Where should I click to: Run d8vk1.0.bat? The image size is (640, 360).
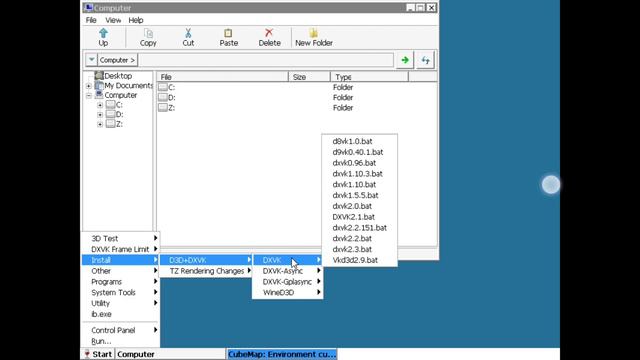coord(360,141)
